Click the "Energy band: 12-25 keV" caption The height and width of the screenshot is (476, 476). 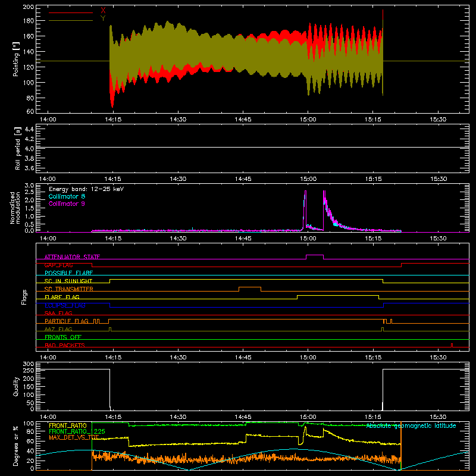pos(86,189)
